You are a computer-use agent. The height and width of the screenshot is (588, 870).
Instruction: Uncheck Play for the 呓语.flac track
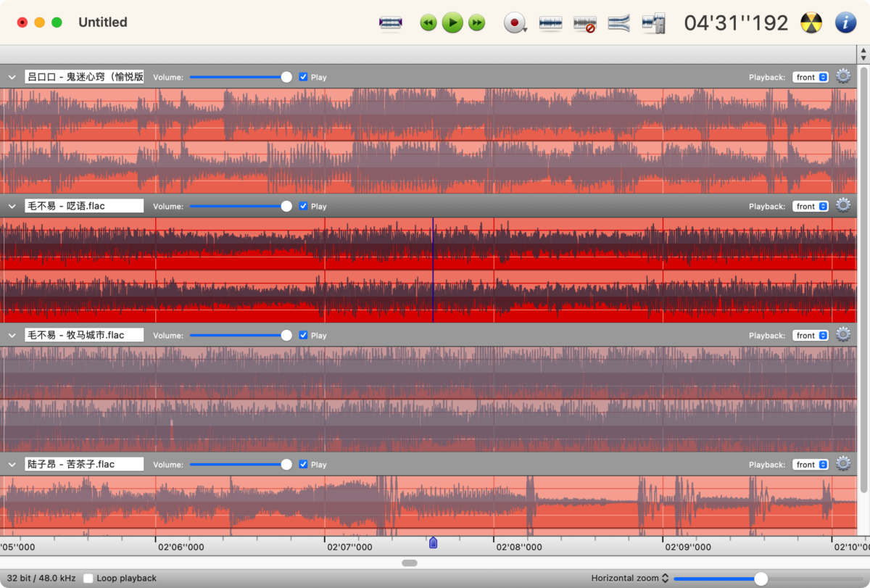tap(303, 206)
